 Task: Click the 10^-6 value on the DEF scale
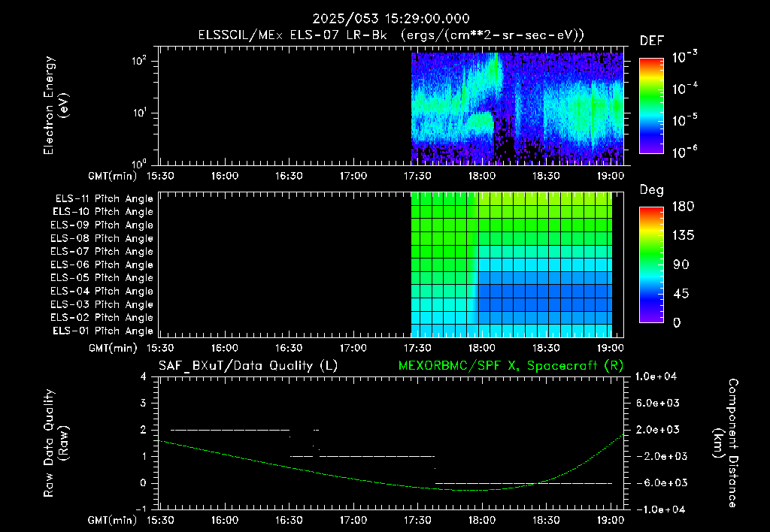point(684,152)
